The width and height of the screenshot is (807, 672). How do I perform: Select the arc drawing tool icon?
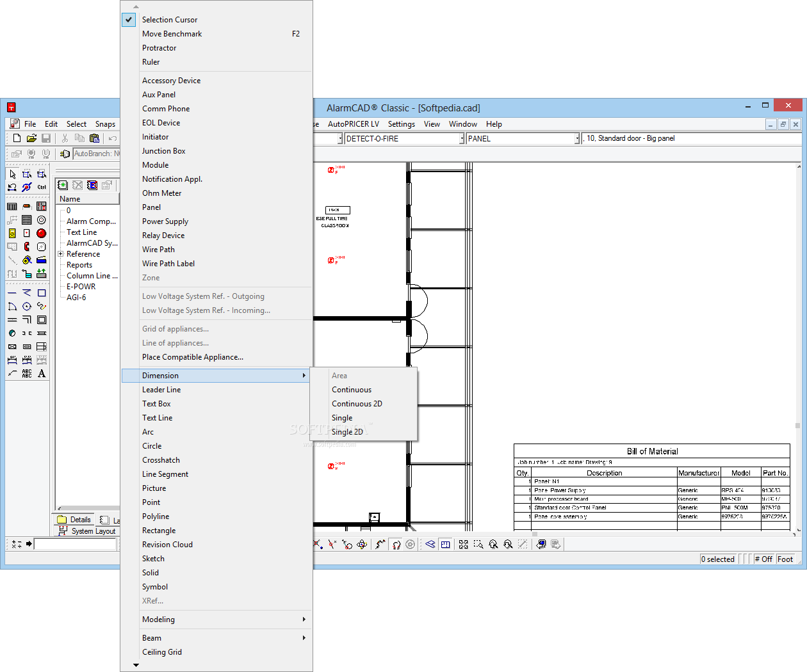coord(12,306)
